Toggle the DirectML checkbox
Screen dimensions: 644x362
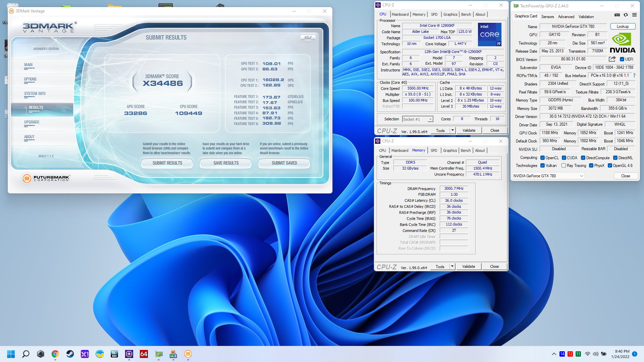[615, 158]
